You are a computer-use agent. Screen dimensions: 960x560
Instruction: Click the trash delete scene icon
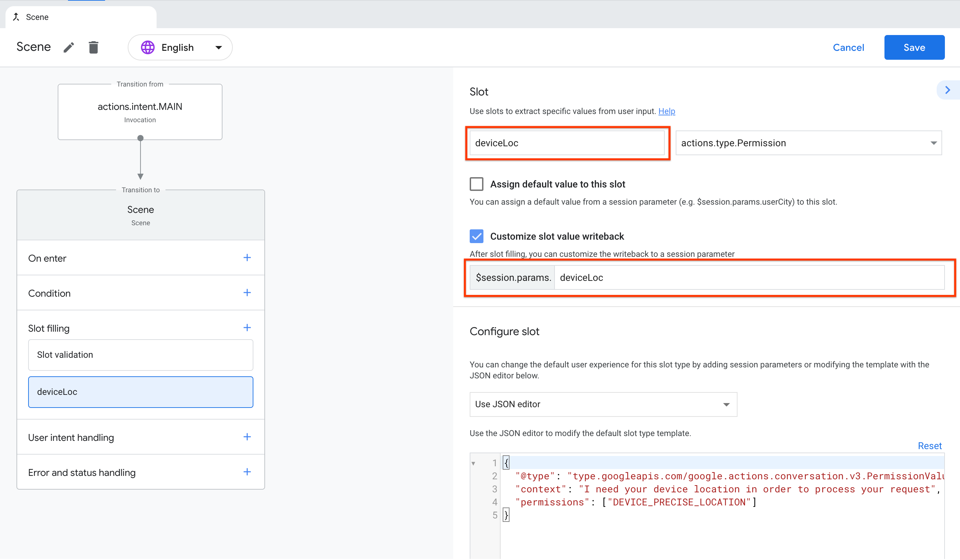(93, 47)
